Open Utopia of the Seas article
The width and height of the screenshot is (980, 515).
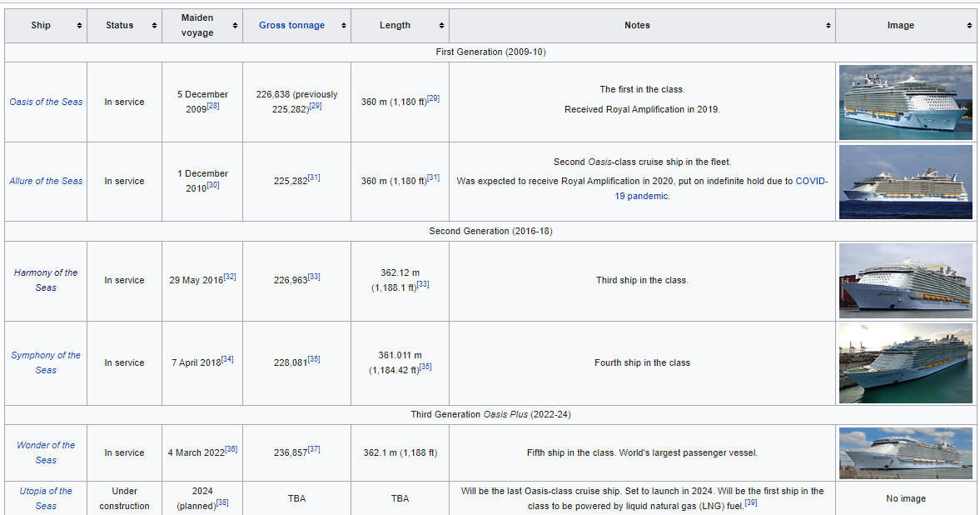pos(46,498)
